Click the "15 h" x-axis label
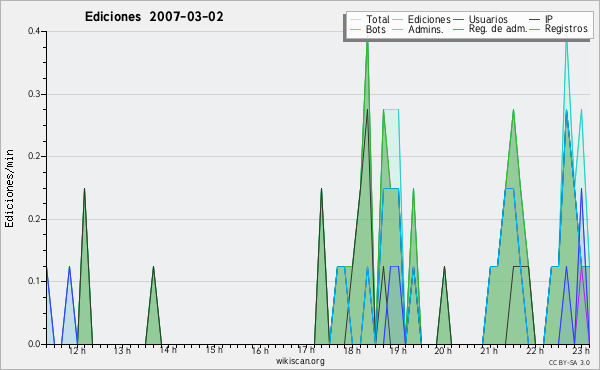The width and height of the screenshot is (600, 370). (214, 350)
